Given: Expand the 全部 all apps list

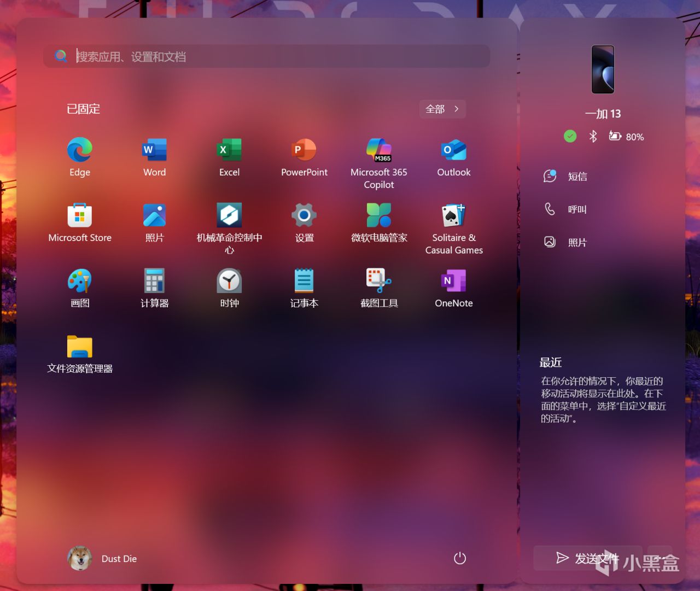Looking at the screenshot, I should click(x=442, y=109).
